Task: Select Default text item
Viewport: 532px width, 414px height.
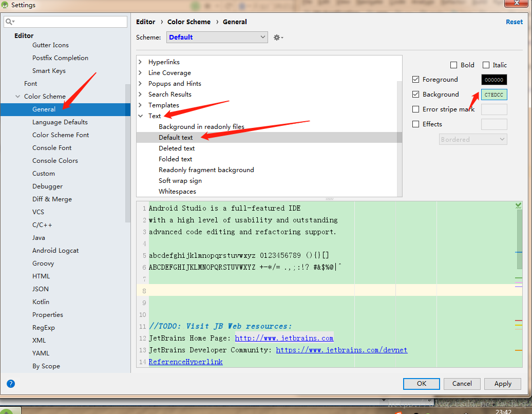Action: [x=176, y=138]
